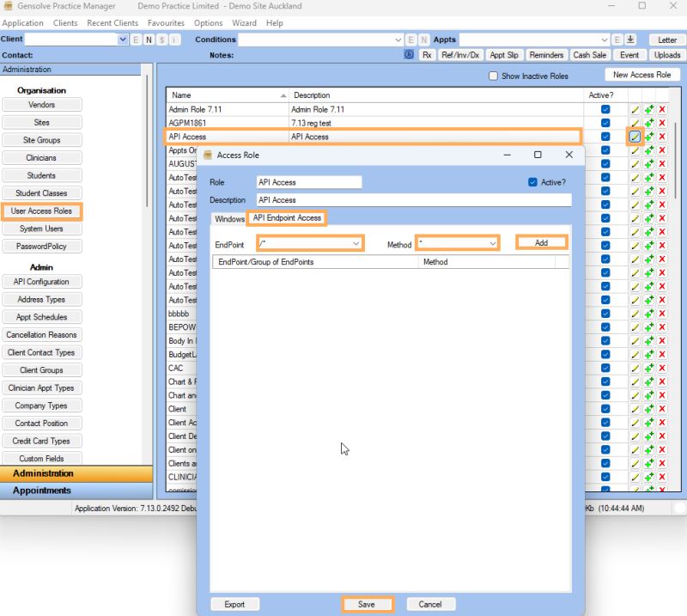Viewport: 687px width, 616px height.
Task: Click the Gensolve icon in the title bar
Action: pos(8,7)
